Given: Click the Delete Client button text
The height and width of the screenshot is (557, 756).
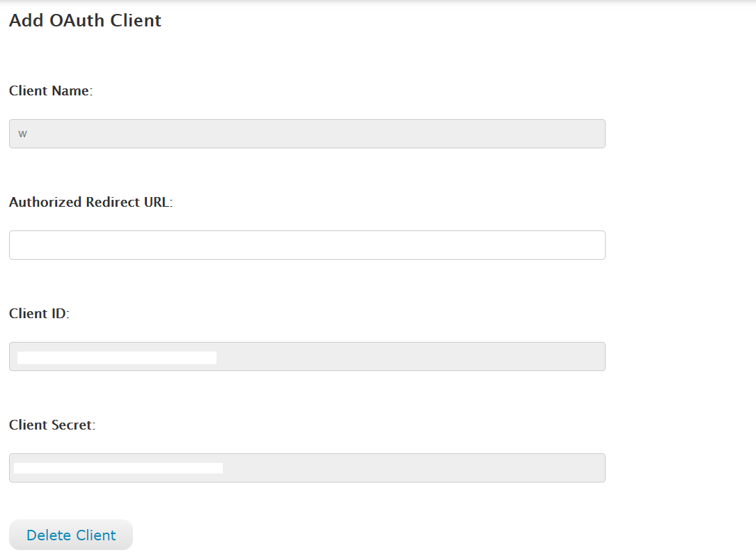Looking at the screenshot, I should (x=70, y=535).
